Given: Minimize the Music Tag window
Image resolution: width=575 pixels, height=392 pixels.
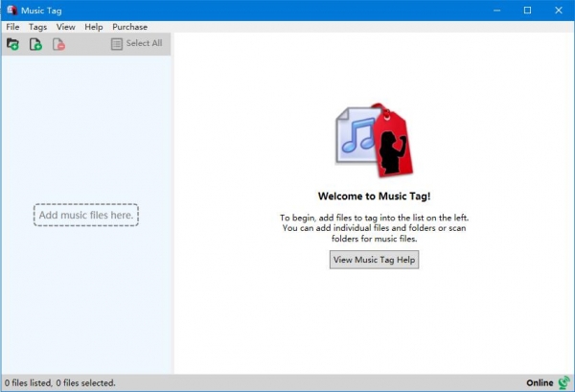Looking at the screenshot, I should (x=496, y=11).
